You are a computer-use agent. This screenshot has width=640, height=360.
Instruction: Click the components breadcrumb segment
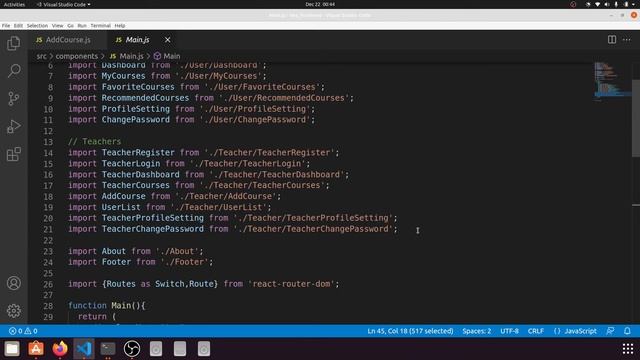[x=77, y=56]
